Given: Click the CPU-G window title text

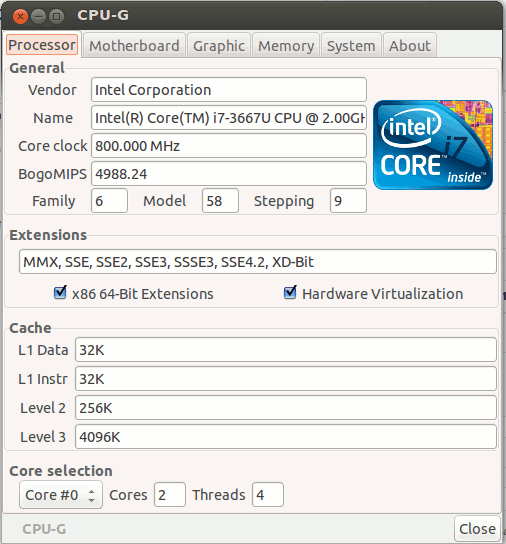Looking at the screenshot, I should click(103, 15).
